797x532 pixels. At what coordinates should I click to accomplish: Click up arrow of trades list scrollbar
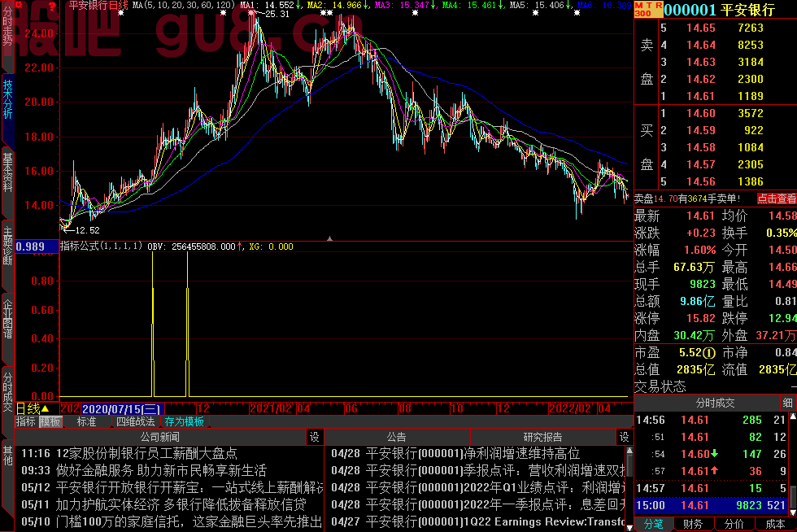(x=793, y=416)
